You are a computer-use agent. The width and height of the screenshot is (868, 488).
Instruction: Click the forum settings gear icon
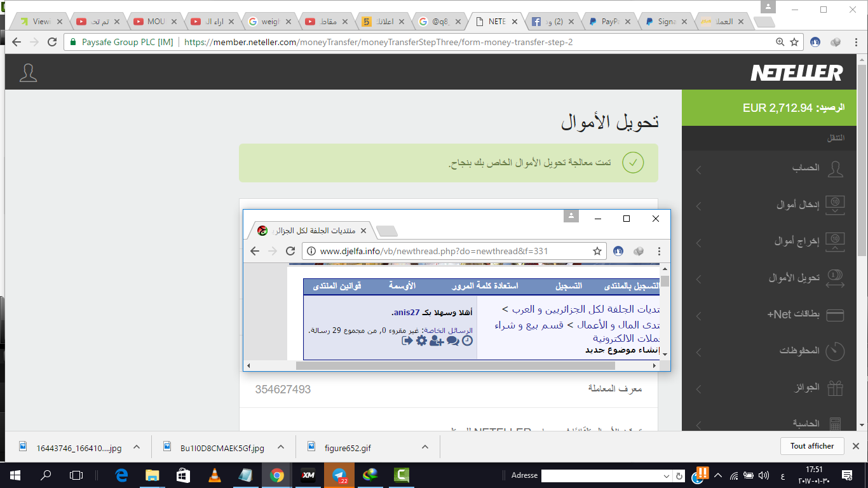421,341
